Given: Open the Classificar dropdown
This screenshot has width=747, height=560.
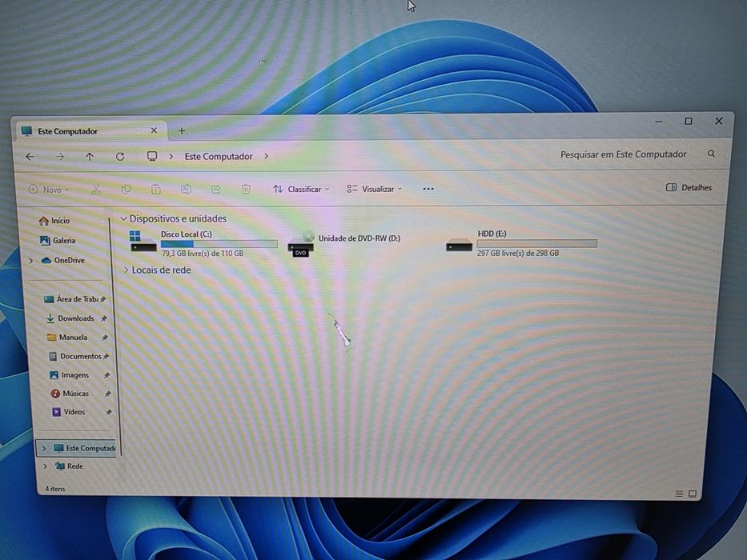Looking at the screenshot, I should tap(301, 189).
